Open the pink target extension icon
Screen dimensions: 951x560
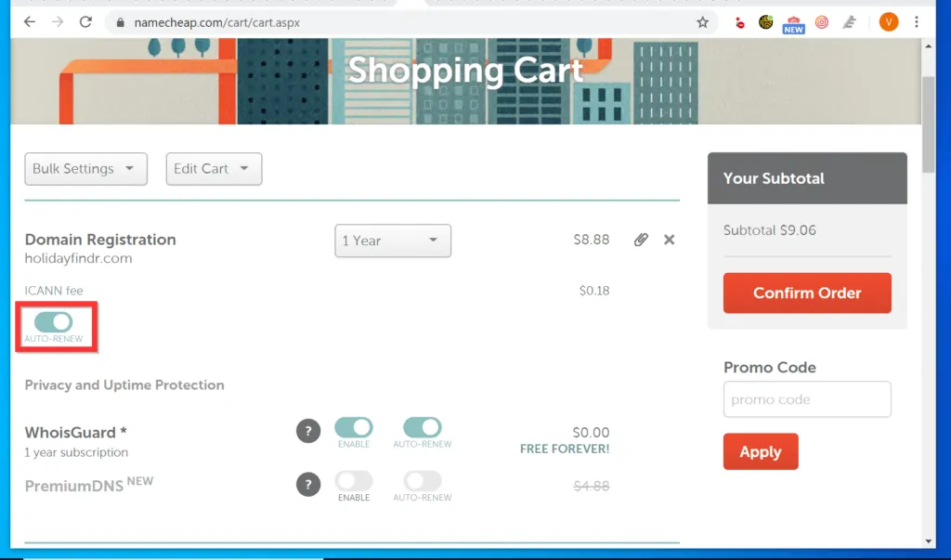tap(821, 22)
